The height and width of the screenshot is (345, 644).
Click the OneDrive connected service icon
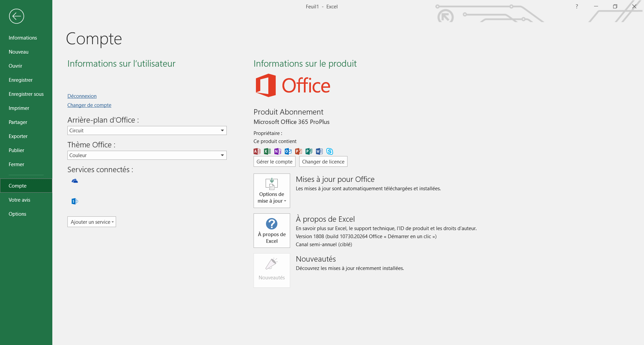[x=75, y=181]
